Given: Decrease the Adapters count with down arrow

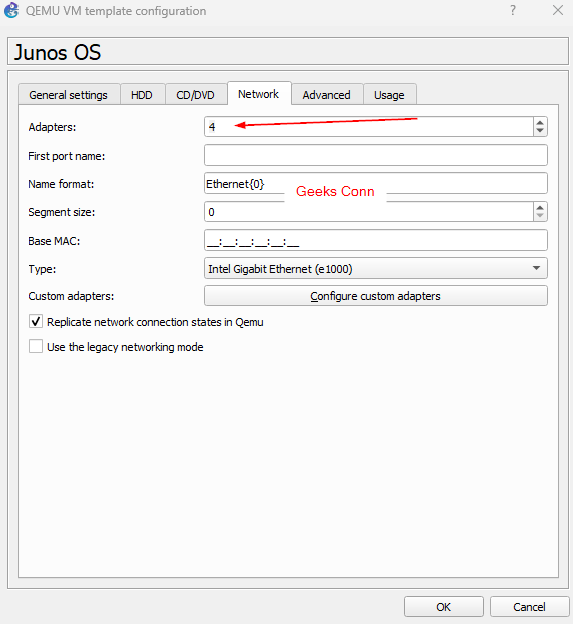Looking at the screenshot, I should (540, 131).
